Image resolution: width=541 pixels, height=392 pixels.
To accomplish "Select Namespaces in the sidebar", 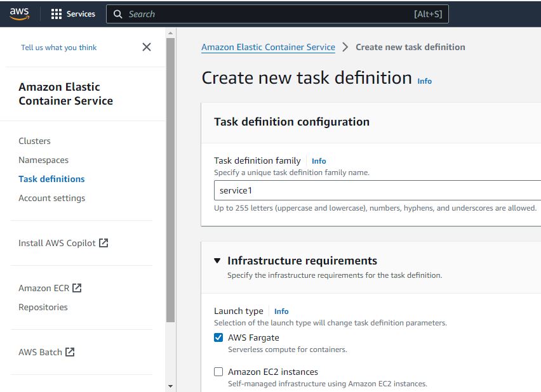I will [43, 160].
